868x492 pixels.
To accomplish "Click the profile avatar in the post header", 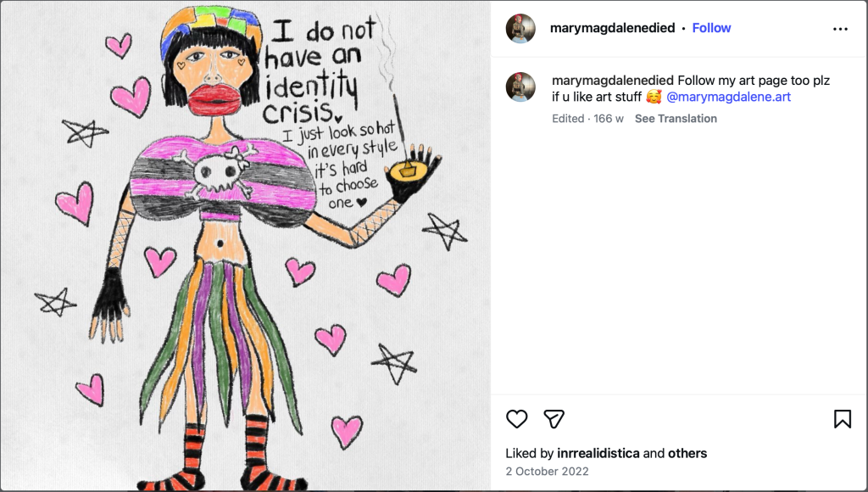I will [x=520, y=29].
